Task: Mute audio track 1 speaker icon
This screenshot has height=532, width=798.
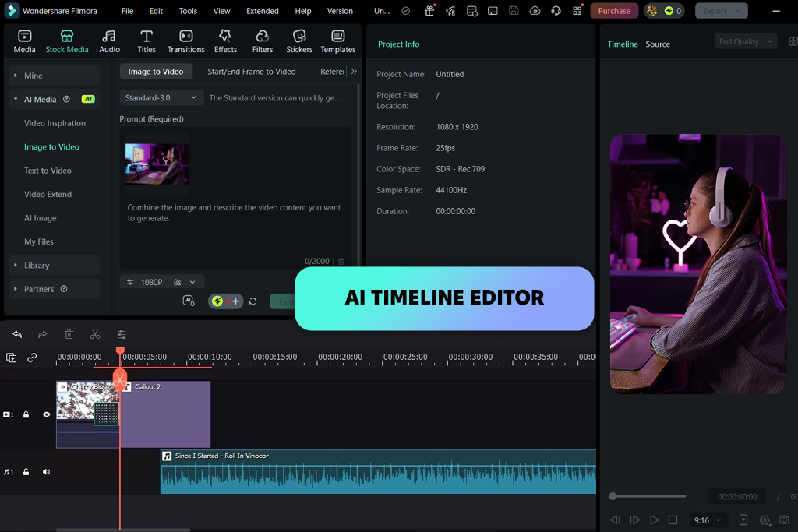Action: pyautogui.click(x=46, y=472)
